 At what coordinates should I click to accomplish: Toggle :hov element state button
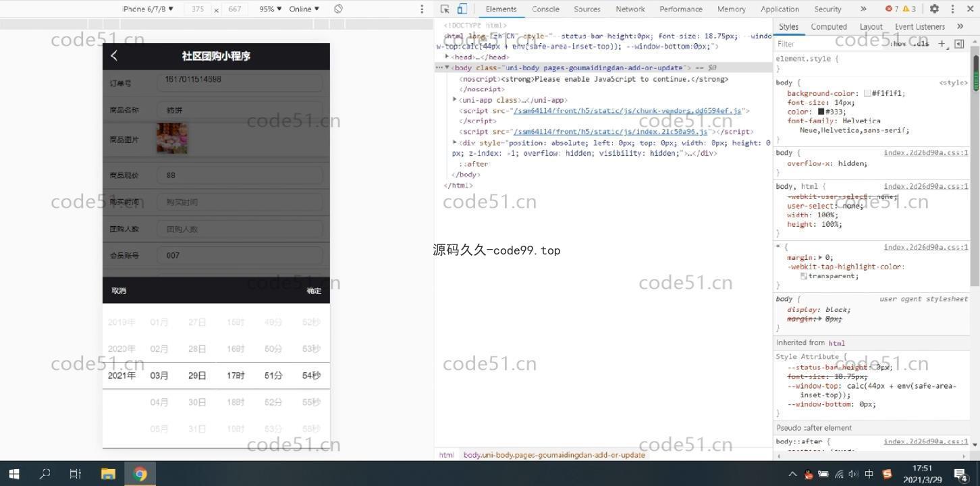point(898,44)
